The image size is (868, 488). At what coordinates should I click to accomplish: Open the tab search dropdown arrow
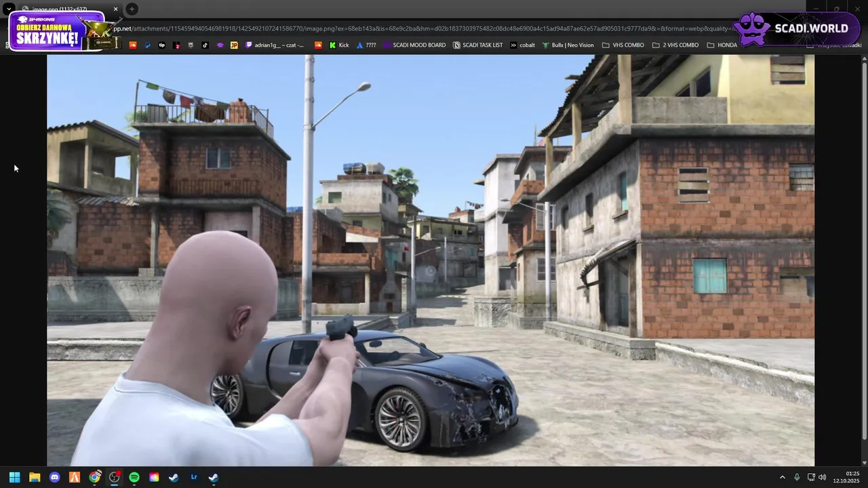pos(9,9)
